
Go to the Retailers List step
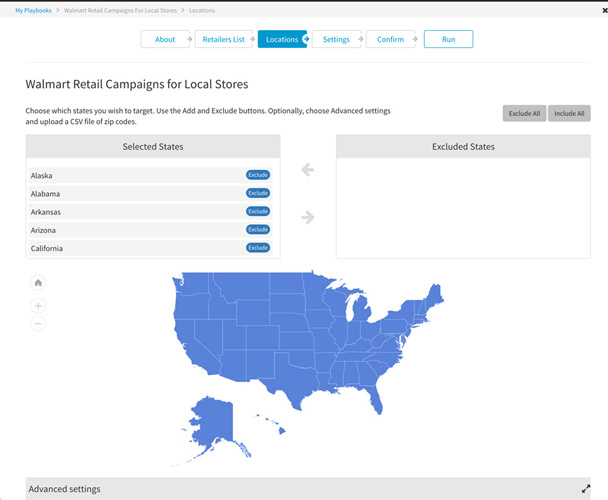pos(223,39)
